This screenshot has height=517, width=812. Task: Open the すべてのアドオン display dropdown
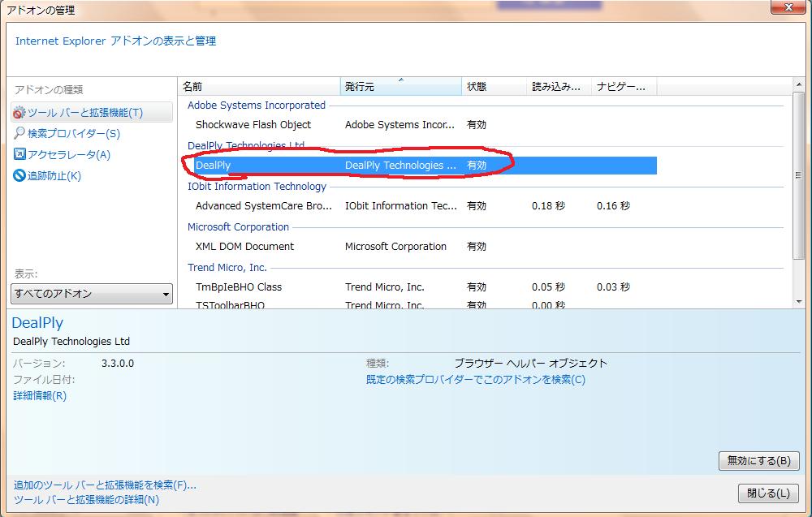[x=92, y=294]
